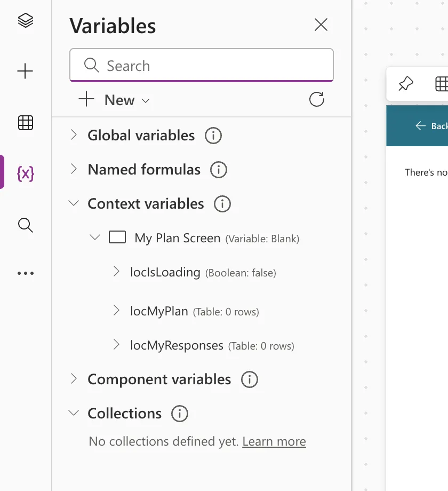448x491 pixels.
Task: Refresh the variables list
Action: coord(317,99)
